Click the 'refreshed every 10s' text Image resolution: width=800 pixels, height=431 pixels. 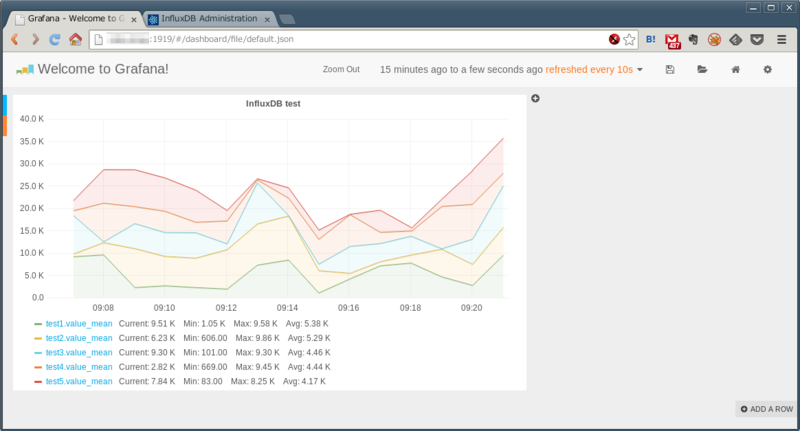point(589,69)
